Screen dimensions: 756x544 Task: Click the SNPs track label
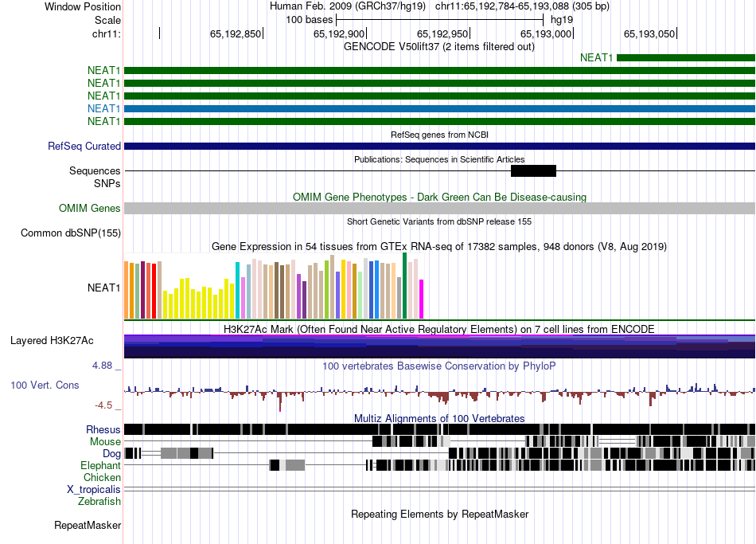click(107, 183)
